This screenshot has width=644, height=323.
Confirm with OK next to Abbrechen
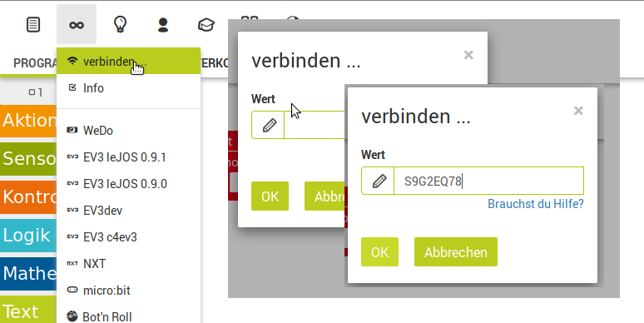pyautogui.click(x=379, y=252)
